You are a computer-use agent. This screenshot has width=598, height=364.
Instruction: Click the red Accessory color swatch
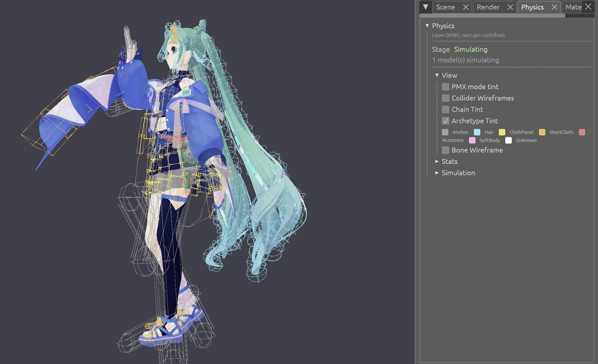[x=582, y=132]
